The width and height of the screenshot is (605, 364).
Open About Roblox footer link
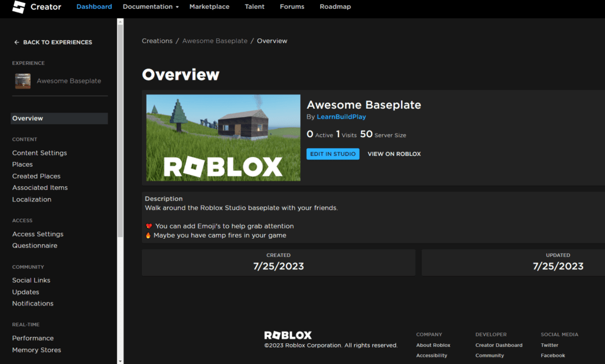click(x=433, y=345)
